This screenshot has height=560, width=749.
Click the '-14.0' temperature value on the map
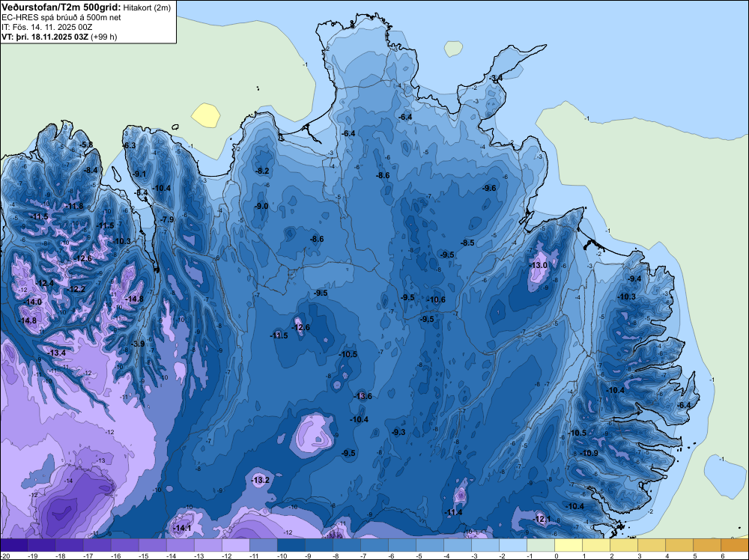[33, 302]
